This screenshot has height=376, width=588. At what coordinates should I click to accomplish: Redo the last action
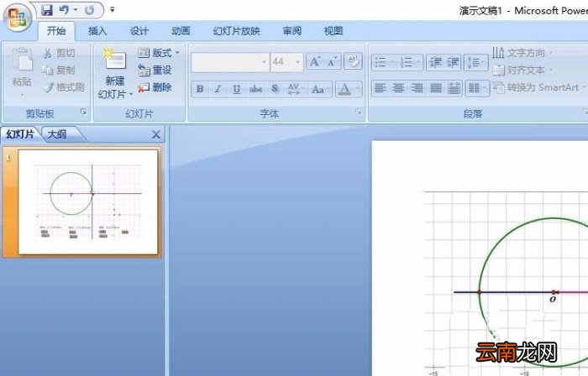89,10
